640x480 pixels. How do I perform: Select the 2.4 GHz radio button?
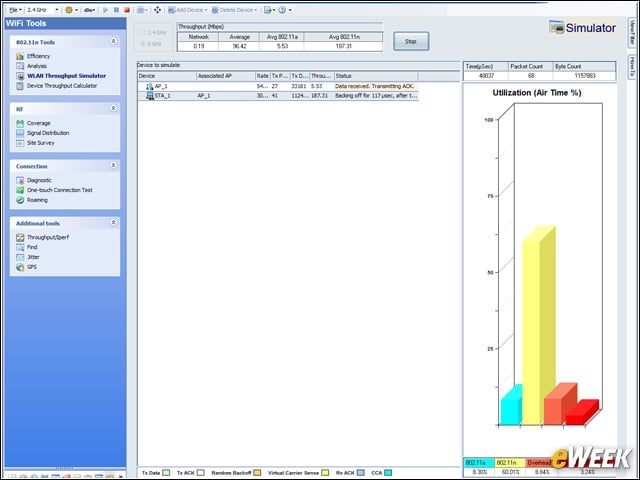point(143,32)
